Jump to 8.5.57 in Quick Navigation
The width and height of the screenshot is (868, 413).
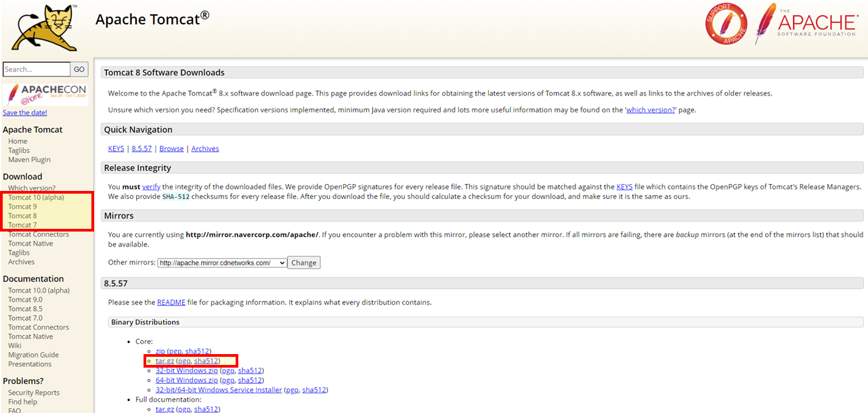click(x=143, y=148)
